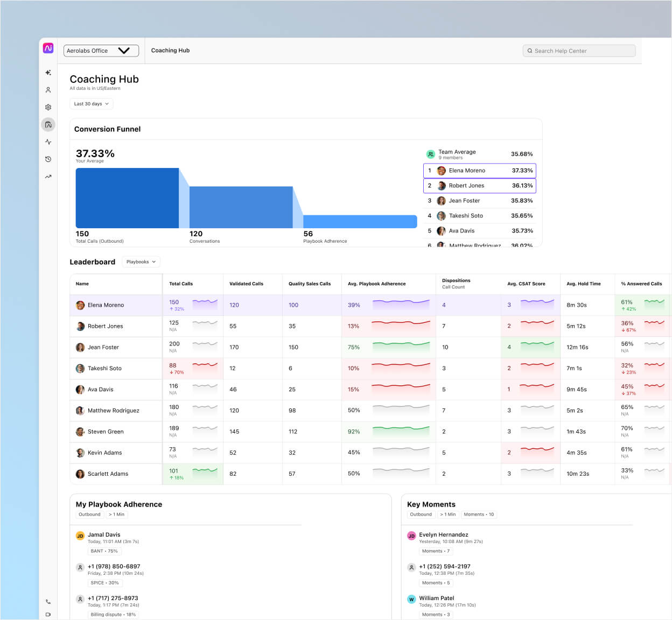Click the SPICE · 30% adherence badge
The image size is (672, 620).
click(x=106, y=582)
